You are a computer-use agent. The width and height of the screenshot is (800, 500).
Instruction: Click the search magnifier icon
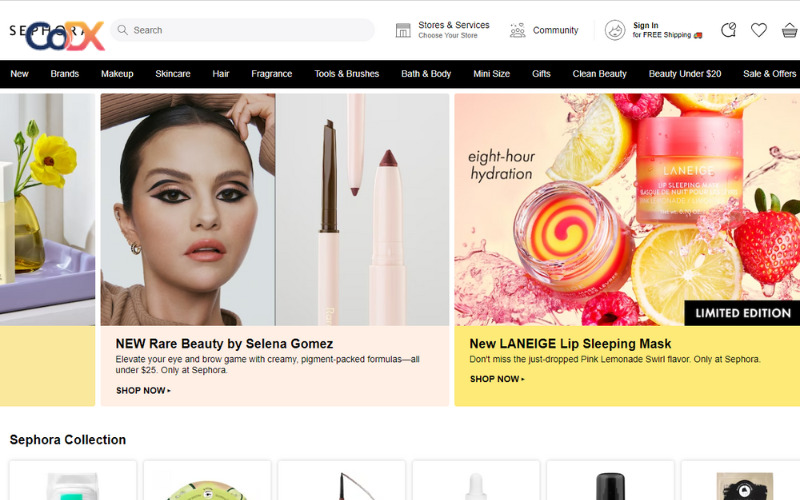pyautogui.click(x=122, y=30)
